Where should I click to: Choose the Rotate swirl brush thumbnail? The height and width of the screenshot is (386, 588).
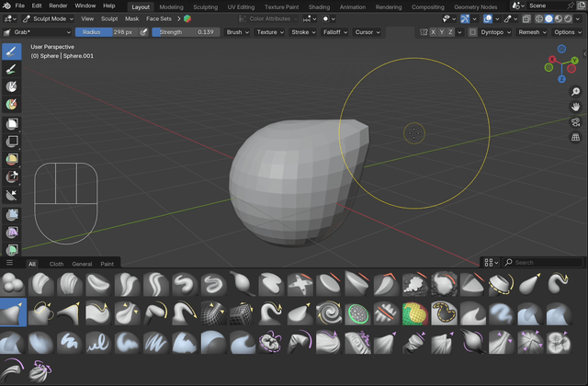pos(329,312)
